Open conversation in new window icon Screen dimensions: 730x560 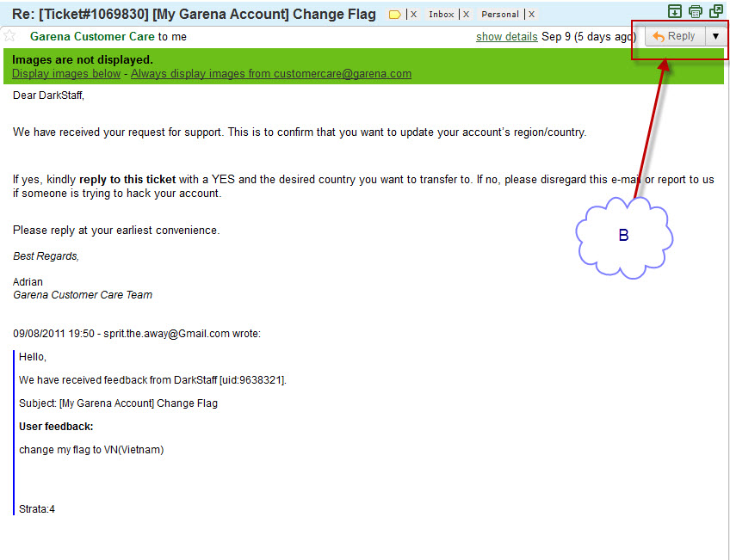pos(716,11)
